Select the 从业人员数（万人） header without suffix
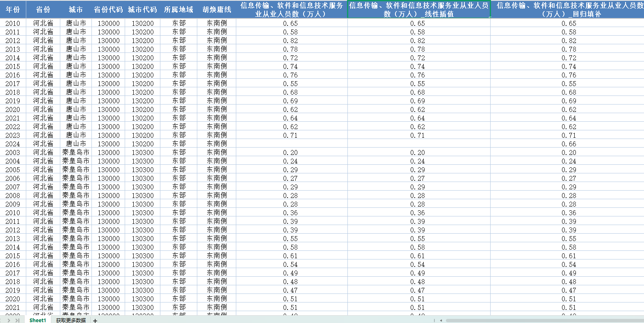The height and width of the screenshot is (323, 644). coord(292,9)
